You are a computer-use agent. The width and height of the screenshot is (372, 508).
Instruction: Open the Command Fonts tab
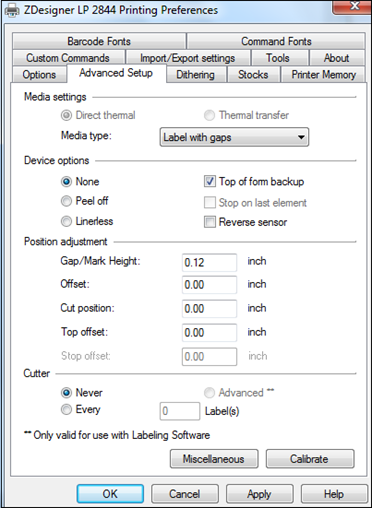(x=276, y=41)
